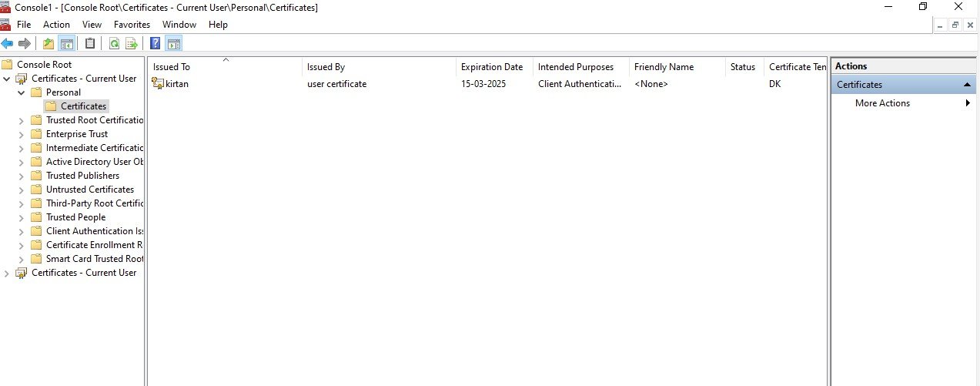This screenshot has height=386, width=980.
Task: Select the Smart Card Trusted Roots label
Action: tap(95, 259)
